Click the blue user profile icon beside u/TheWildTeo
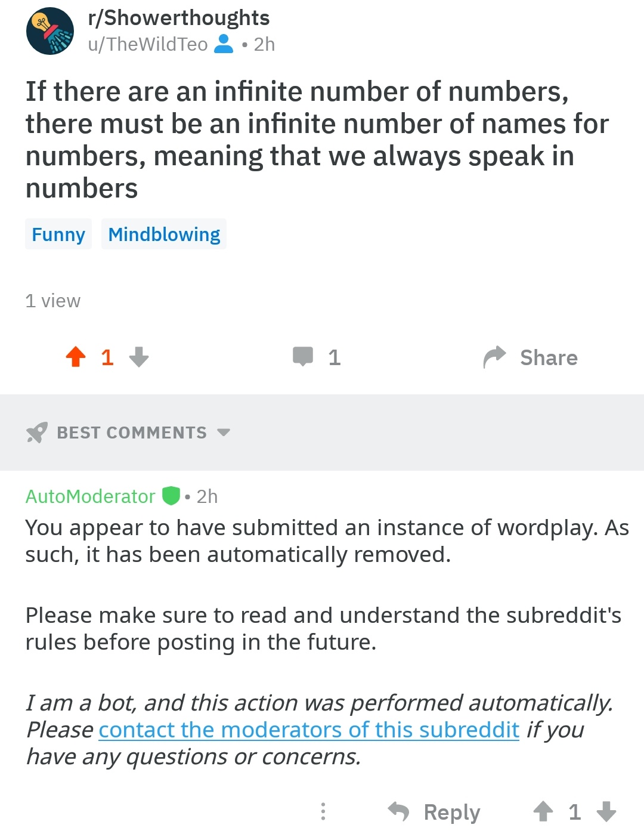The height and width of the screenshot is (840, 644). (224, 44)
